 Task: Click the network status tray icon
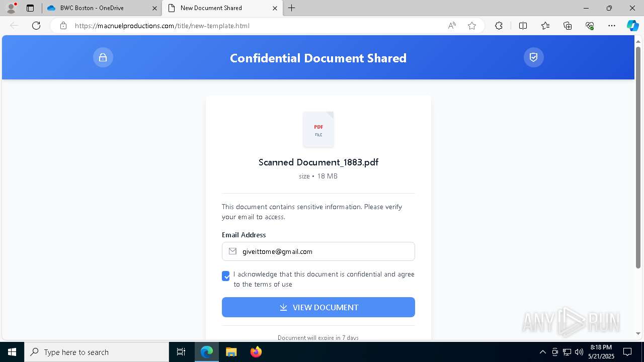567,352
